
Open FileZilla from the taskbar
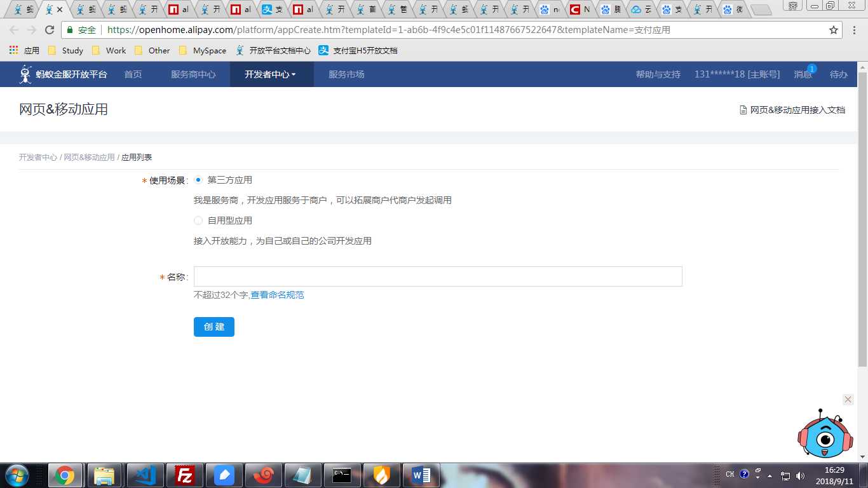(185, 475)
